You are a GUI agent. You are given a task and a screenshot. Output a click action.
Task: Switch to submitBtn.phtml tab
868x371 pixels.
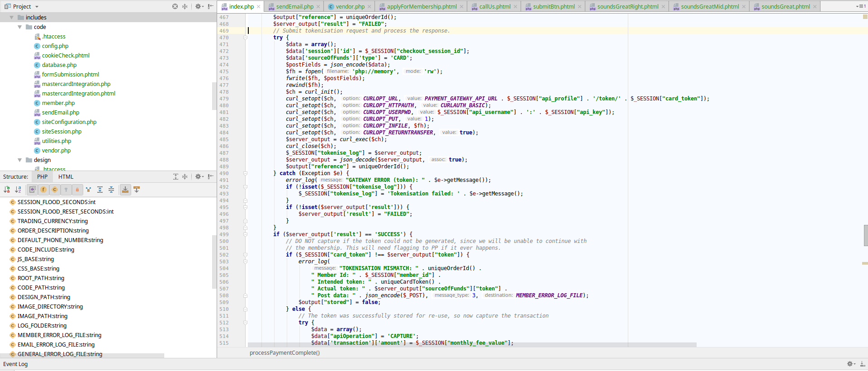[554, 6]
